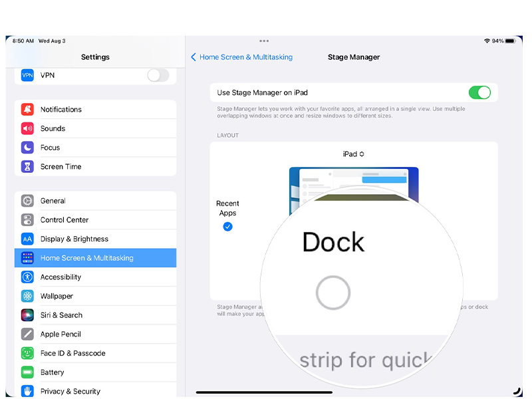Click the Focus moon icon
Screen dimensions: 532x399
(27, 147)
